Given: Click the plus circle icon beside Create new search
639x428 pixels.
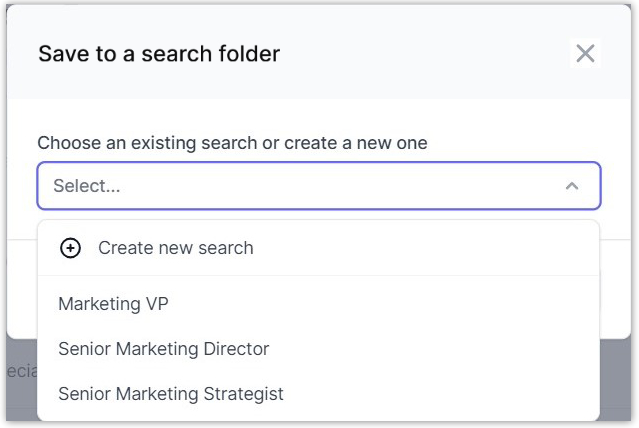Looking at the screenshot, I should [70, 248].
